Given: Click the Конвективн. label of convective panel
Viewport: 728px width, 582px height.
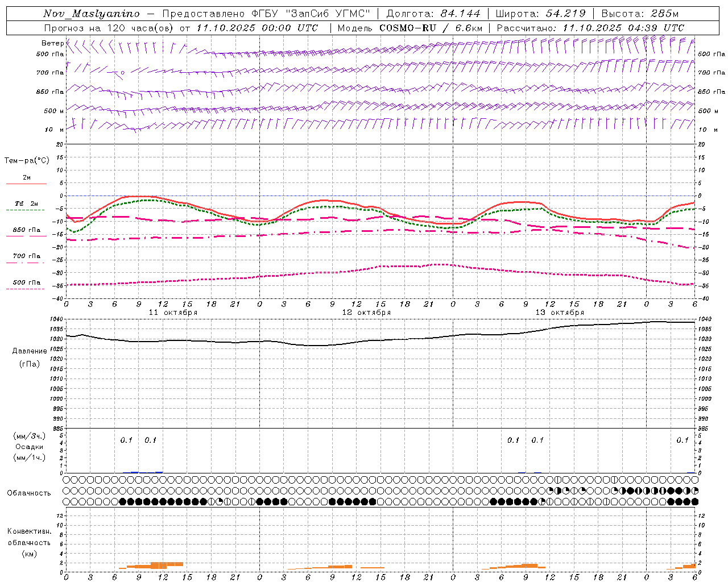Looking at the screenshot, I should click(x=29, y=531).
